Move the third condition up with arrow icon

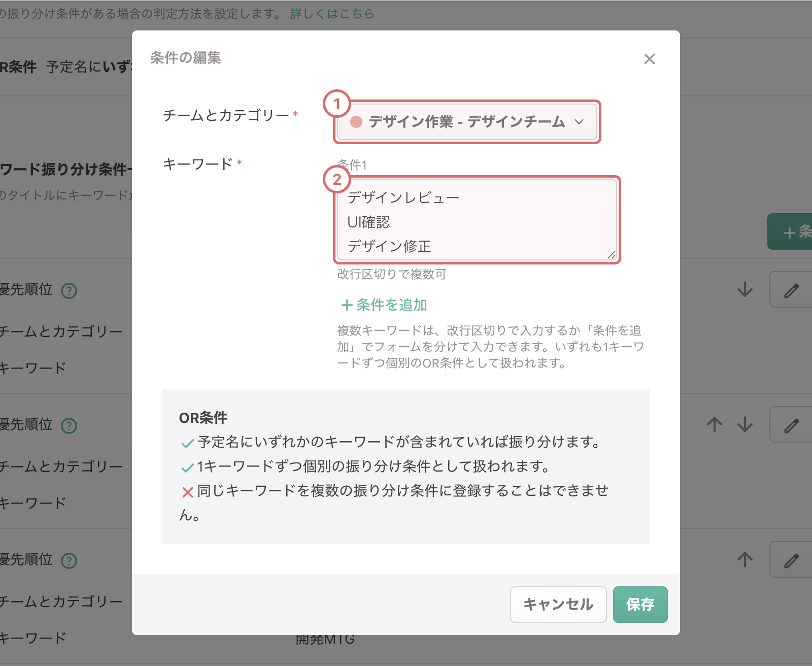coord(745,560)
